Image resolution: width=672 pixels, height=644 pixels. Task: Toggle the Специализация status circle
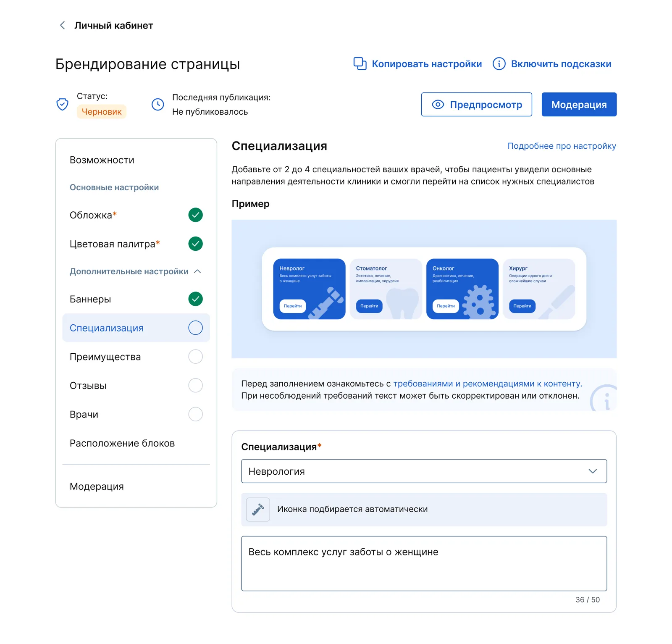(195, 328)
